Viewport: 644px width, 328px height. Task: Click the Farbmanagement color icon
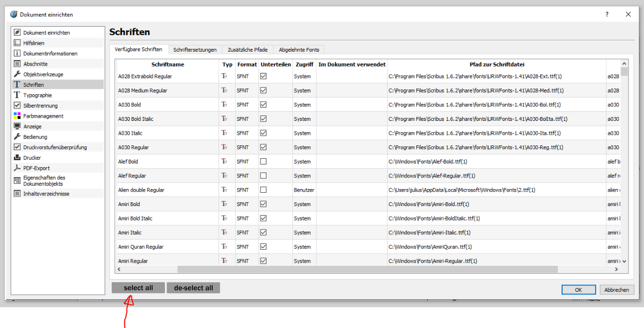point(17,116)
